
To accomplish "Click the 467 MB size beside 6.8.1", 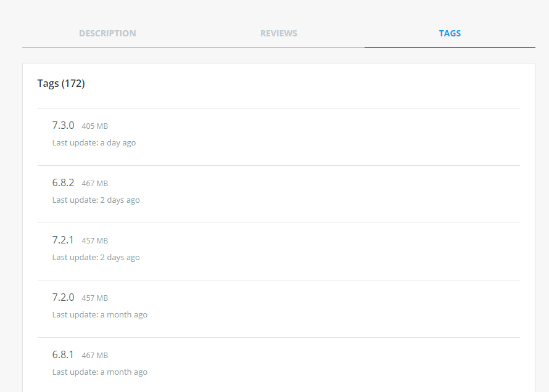I will (x=94, y=356).
